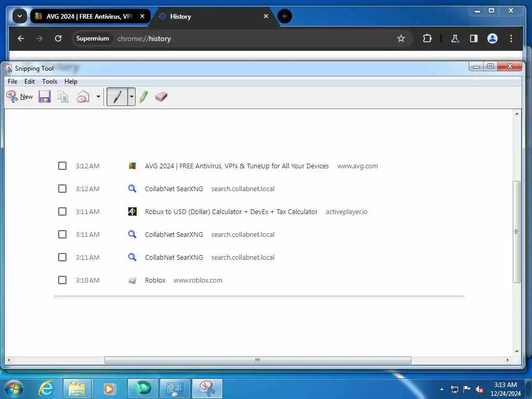This screenshot has width=532, height=399.
Task: Open the Action Center flag icon
Action: coord(467,389)
